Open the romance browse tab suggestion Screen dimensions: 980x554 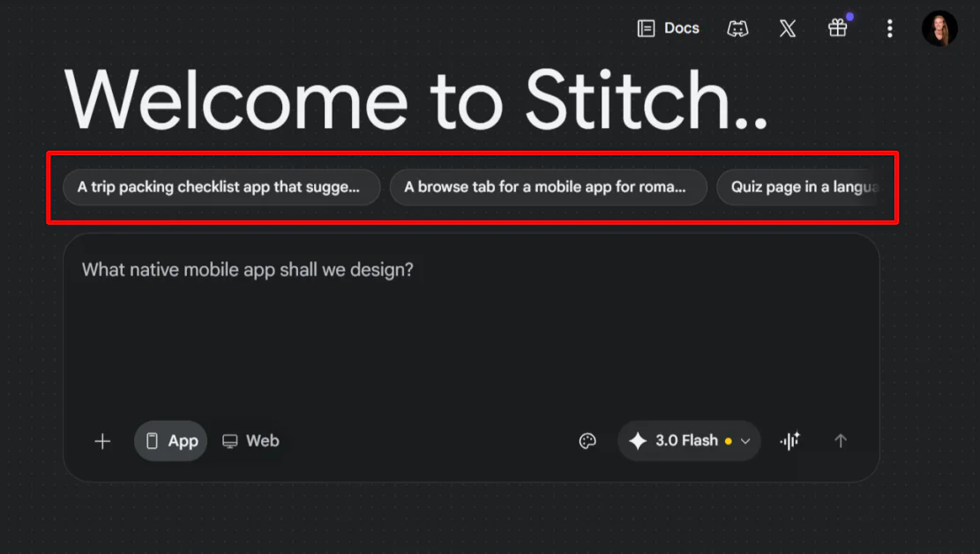548,187
